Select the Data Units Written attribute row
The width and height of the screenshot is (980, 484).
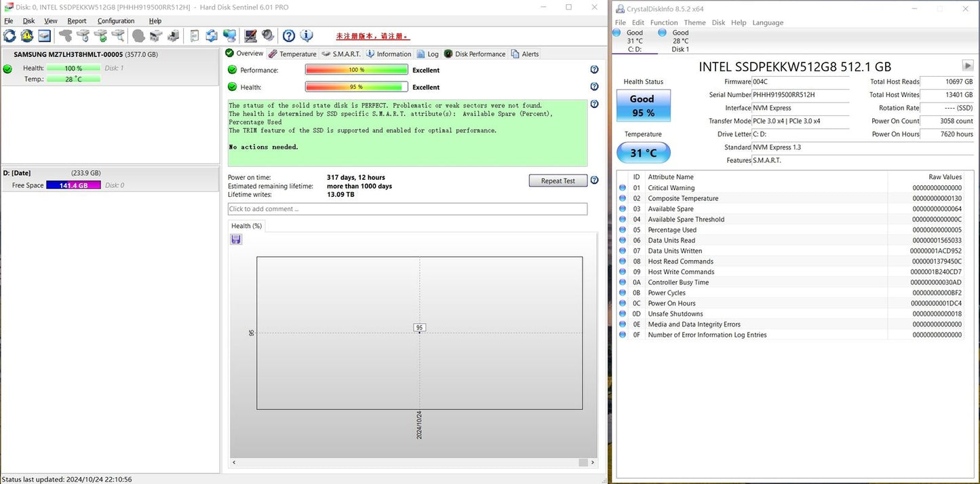pos(790,251)
